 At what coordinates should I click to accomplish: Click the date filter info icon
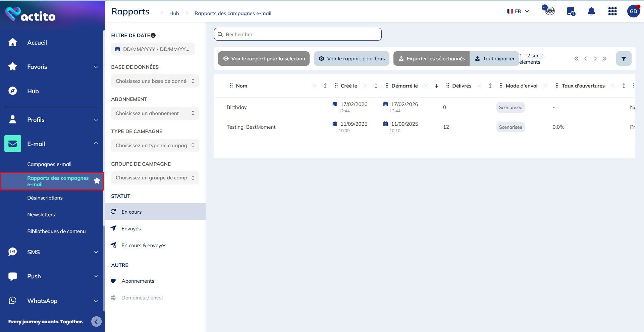[153, 36]
